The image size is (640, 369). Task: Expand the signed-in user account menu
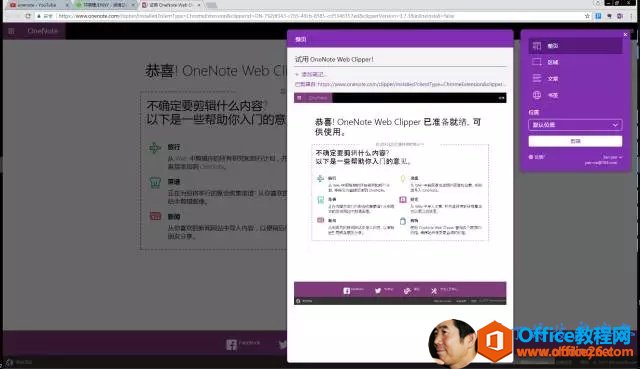click(x=611, y=157)
